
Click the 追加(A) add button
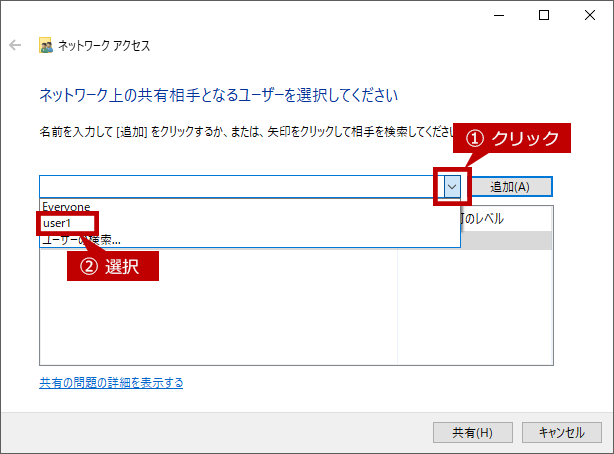510,186
